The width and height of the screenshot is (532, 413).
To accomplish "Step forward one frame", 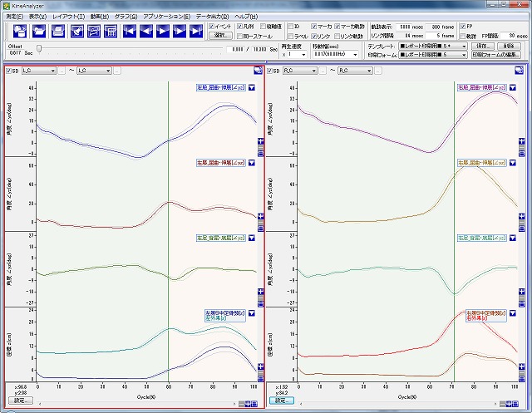I will [180, 32].
